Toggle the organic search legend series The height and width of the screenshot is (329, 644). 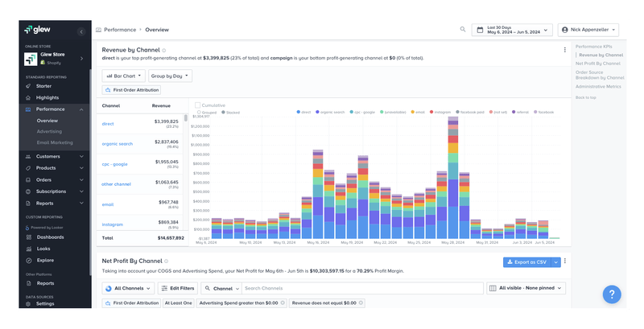coord(330,112)
